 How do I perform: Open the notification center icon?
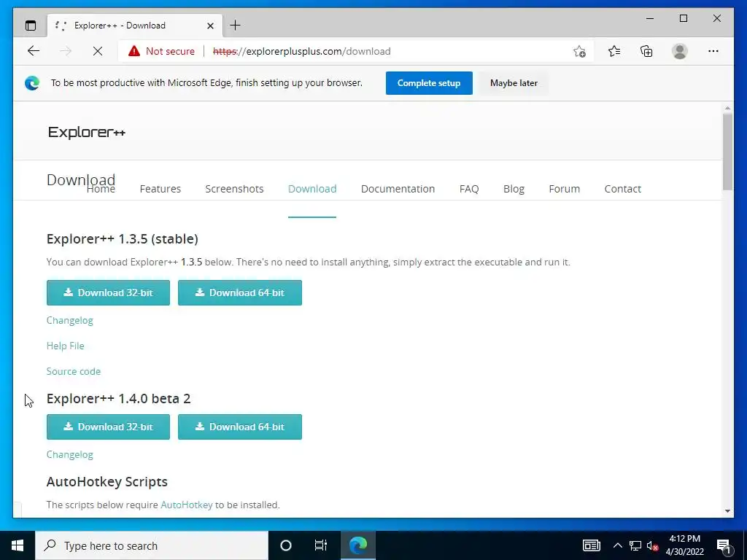pyautogui.click(x=724, y=547)
